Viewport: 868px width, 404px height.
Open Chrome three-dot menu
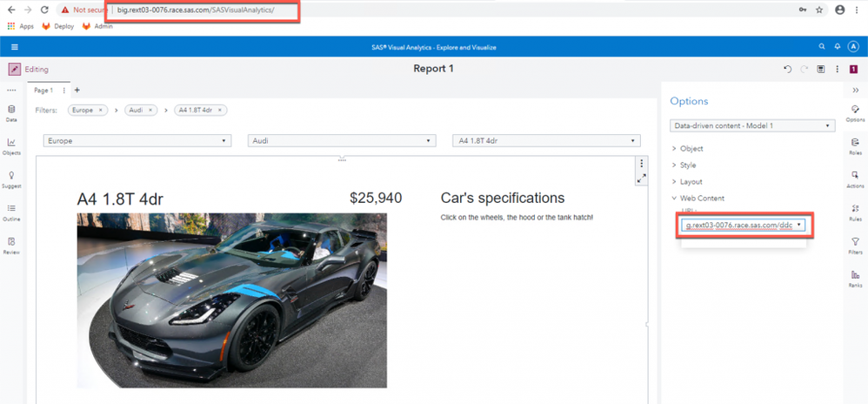pyautogui.click(x=857, y=10)
